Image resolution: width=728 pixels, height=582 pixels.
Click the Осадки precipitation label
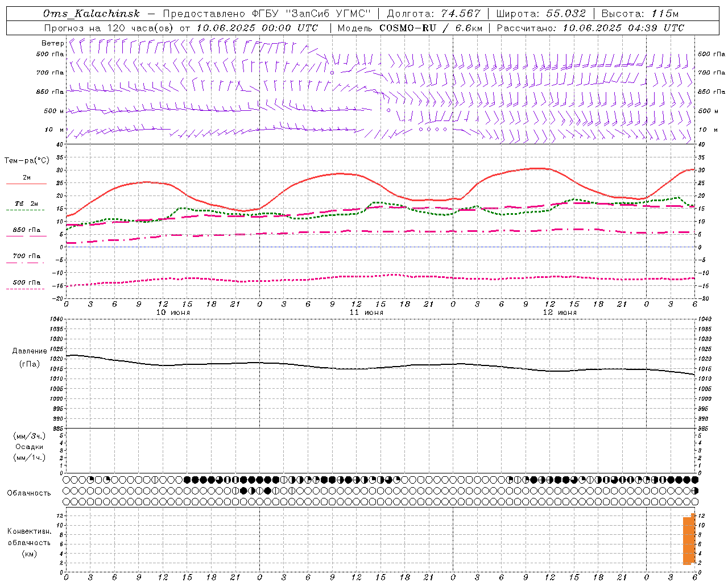30,447
